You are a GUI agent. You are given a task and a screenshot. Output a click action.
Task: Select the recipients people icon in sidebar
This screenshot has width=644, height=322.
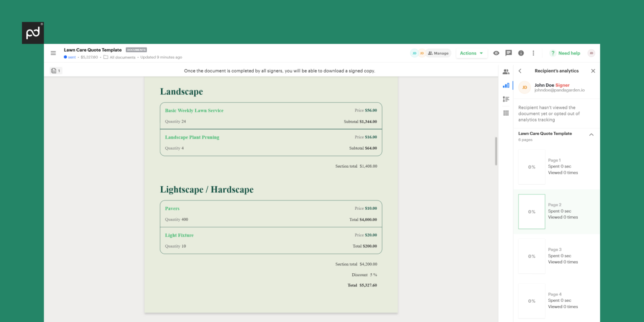pyautogui.click(x=506, y=72)
